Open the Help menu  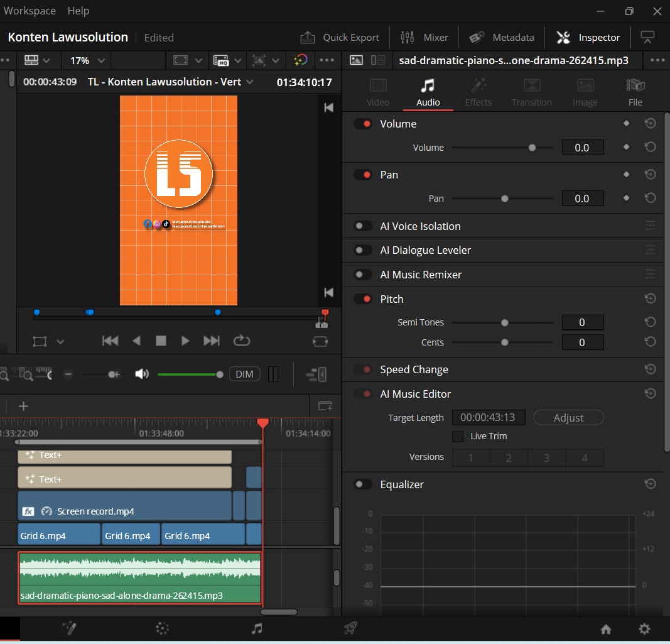point(78,11)
